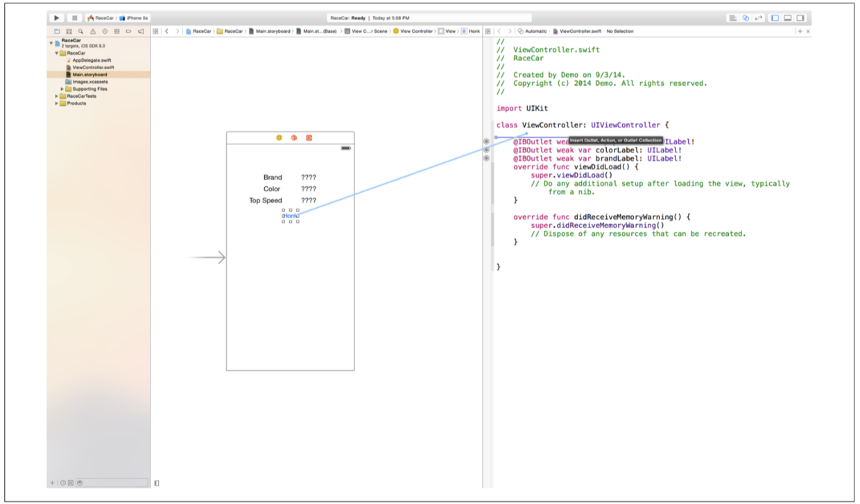Add an assistant editor with plus icon
Screen dimensions: 860x504
[x=800, y=31]
